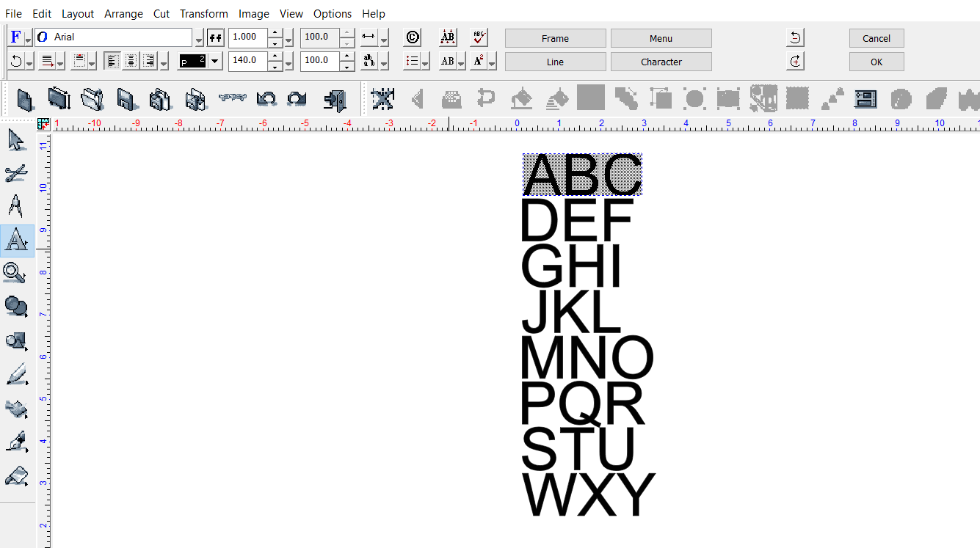
Task: Expand the bulleted list options dropdown
Action: 425,62
